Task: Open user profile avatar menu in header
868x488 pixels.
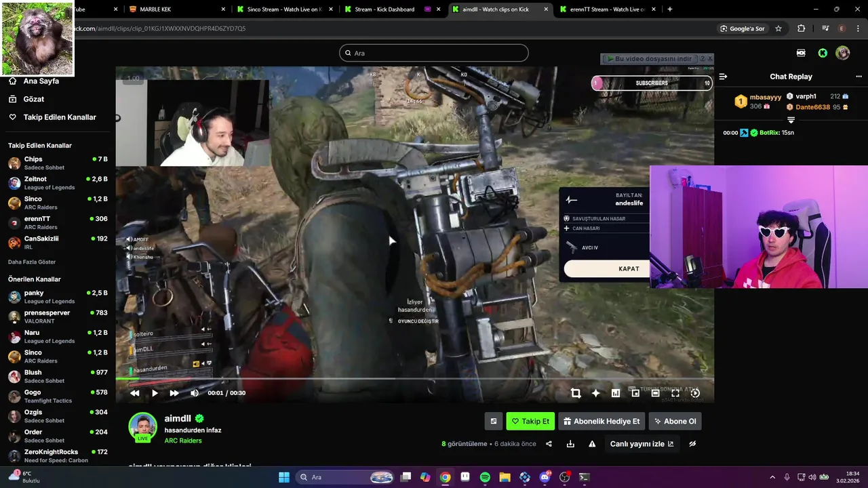Action: pyautogui.click(x=843, y=53)
